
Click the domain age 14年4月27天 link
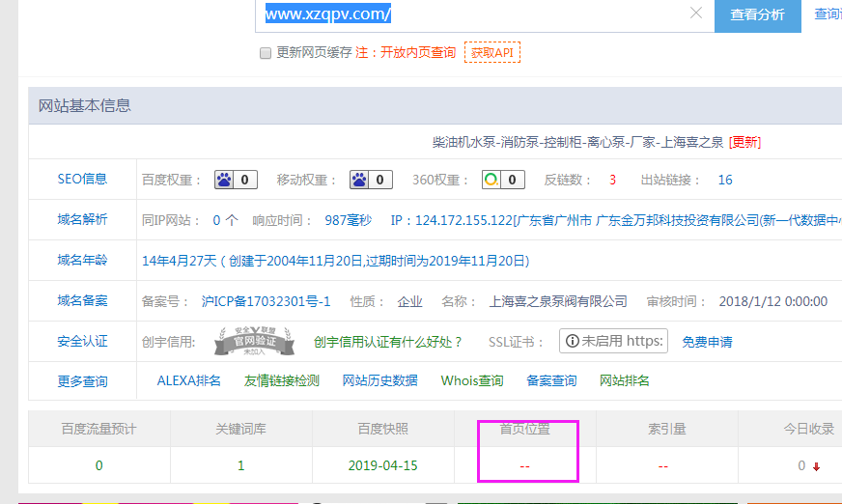tap(179, 261)
